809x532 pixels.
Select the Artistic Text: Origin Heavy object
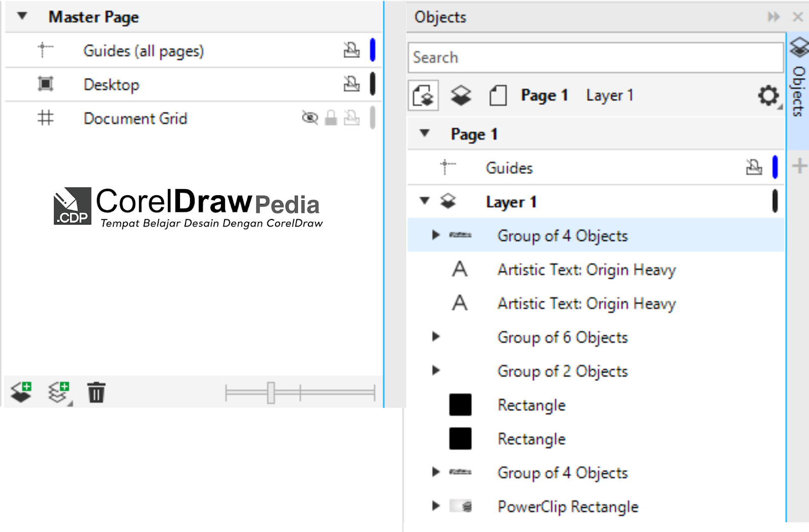point(586,270)
